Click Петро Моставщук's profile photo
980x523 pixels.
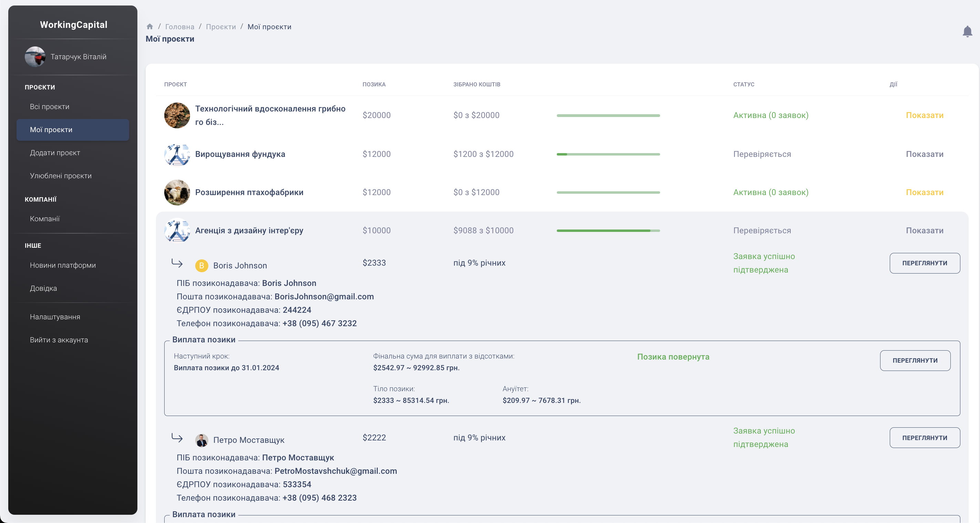pos(201,440)
